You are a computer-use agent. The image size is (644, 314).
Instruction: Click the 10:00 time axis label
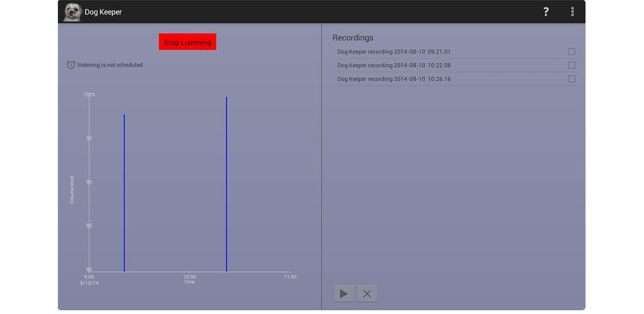189,277
